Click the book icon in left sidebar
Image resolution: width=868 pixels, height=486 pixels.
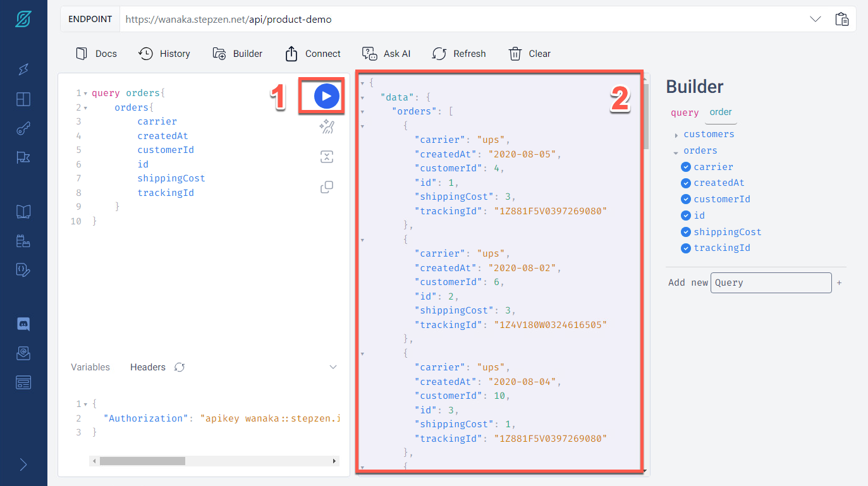point(23,212)
